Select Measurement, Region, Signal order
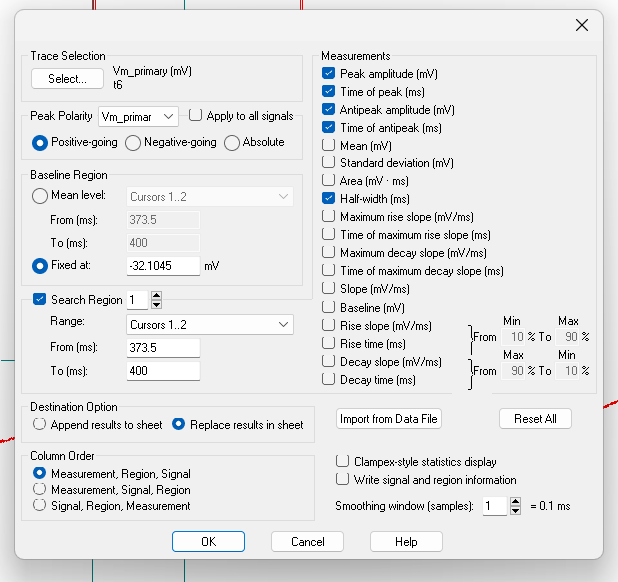Image resolution: width=618 pixels, height=582 pixels. (x=39, y=473)
